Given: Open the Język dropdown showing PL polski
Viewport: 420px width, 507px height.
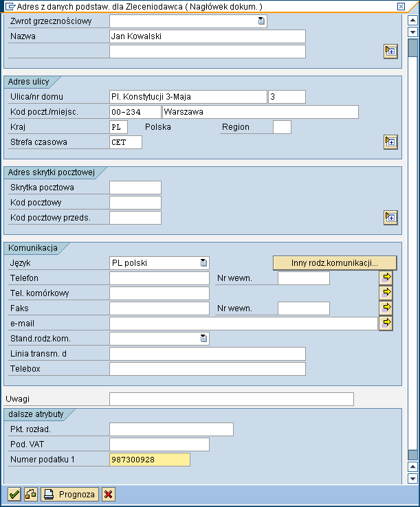Looking at the screenshot, I should point(203,263).
